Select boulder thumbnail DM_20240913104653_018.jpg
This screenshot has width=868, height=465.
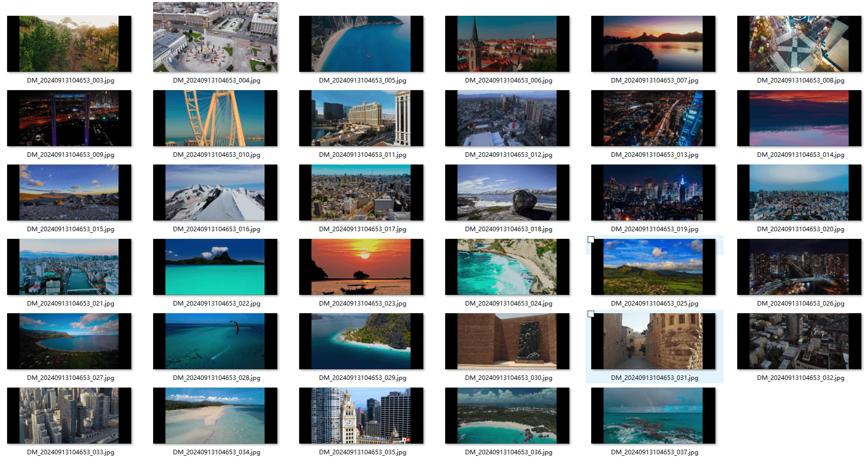click(507, 193)
